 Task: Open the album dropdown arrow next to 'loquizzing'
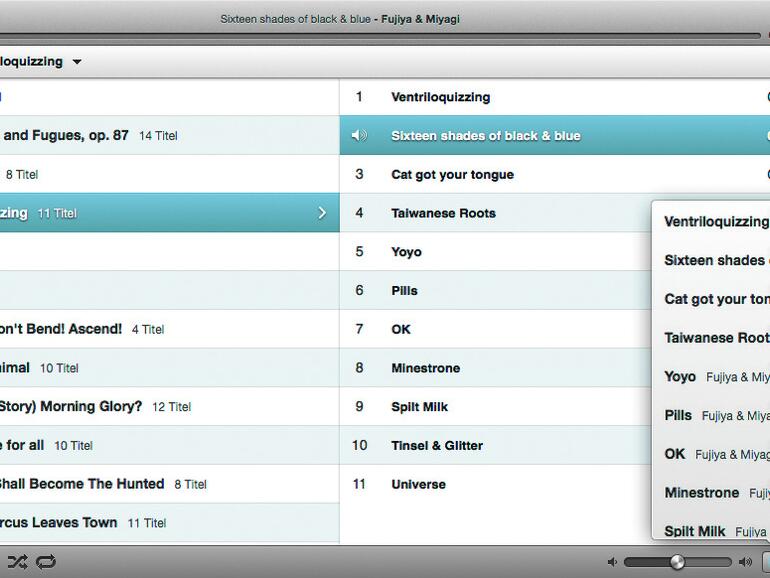pyautogui.click(x=77, y=62)
